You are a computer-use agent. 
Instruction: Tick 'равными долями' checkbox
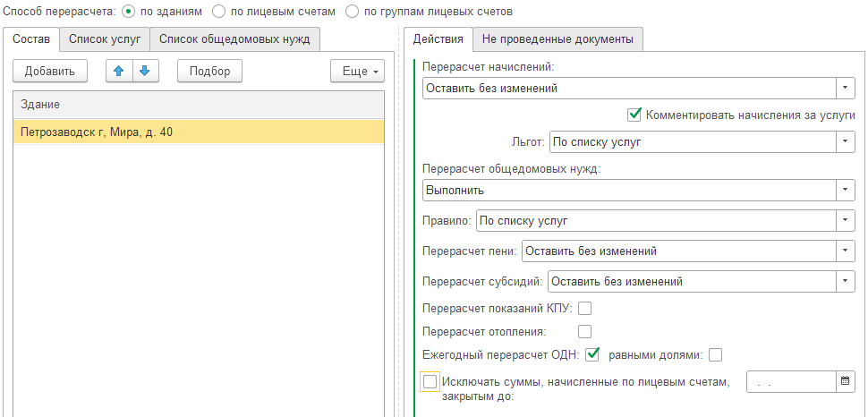pyautogui.click(x=715, y=355)
